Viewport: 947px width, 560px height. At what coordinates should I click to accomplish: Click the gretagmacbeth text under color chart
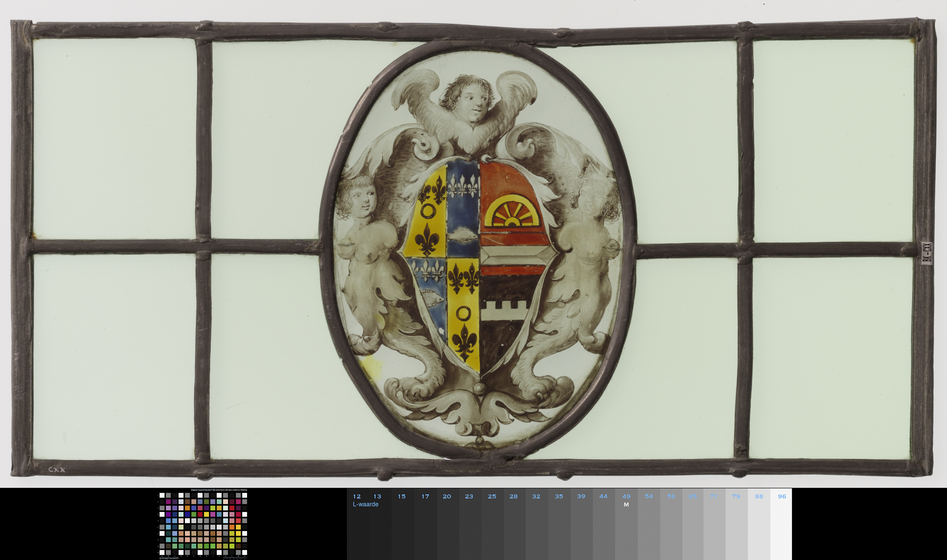tap(169, 558)
